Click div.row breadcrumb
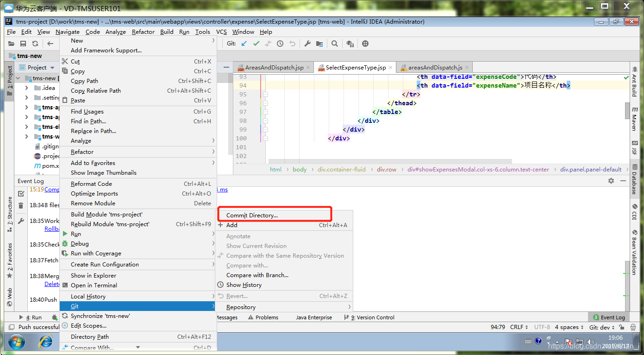644x355 pixels. click(387, 170)
